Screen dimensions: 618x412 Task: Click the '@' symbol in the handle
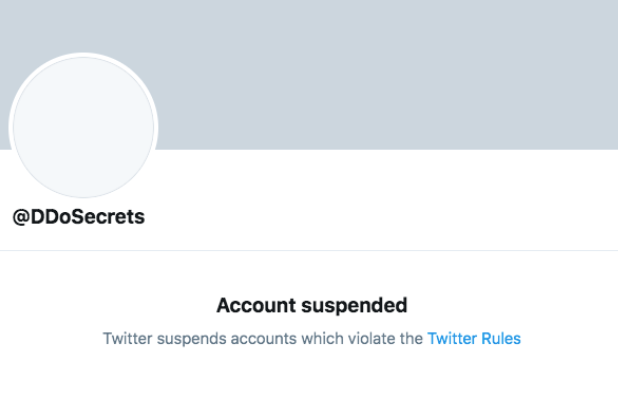coord(20,218)
